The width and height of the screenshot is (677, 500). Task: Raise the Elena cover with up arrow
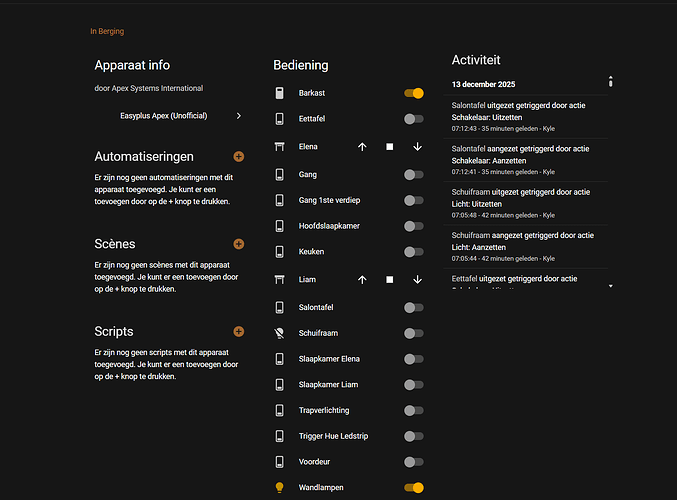pos(362,147)
